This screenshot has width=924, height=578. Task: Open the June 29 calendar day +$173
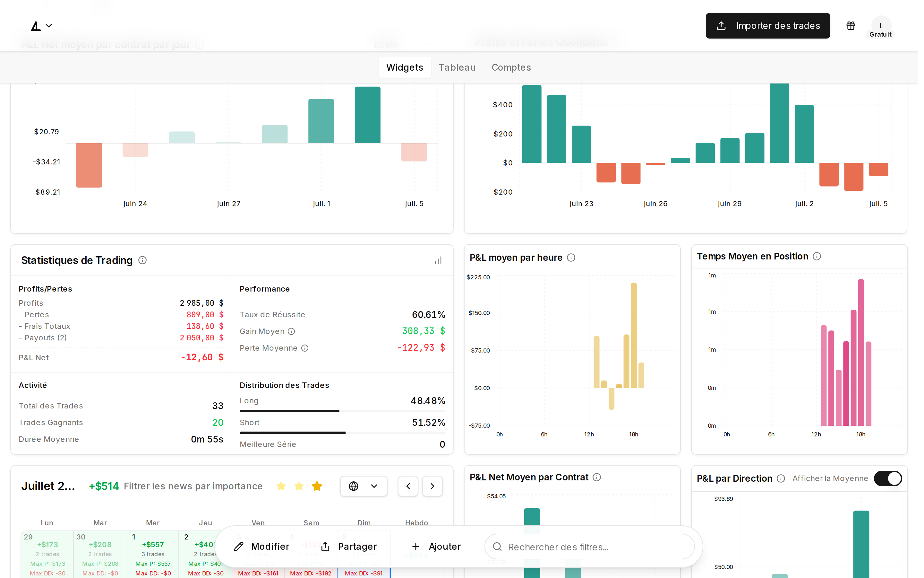(47, 554)
